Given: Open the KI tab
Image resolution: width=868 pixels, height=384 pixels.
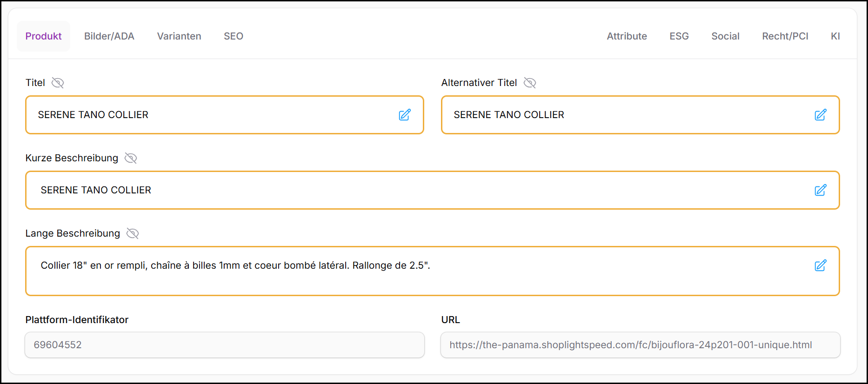Looking at the screenshot, I should click(x=835, y=36).
